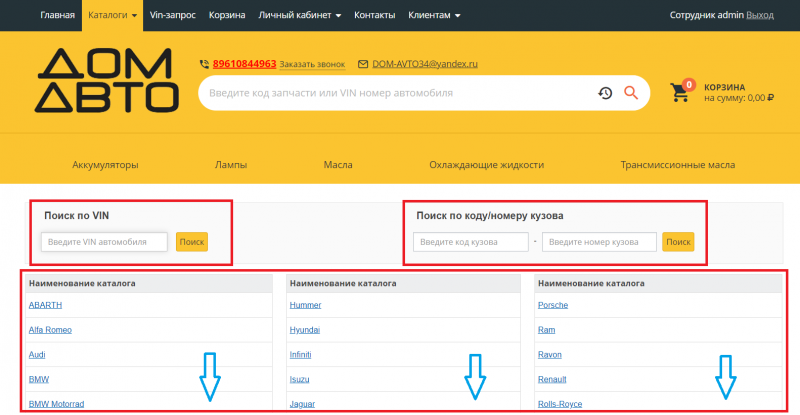The image size is (800, 415).
Task: Go to Главная page
Action: point(57,15)
